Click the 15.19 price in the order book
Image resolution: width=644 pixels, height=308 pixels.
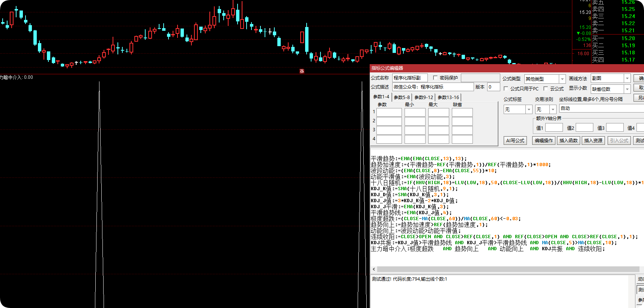click(628, 45)
